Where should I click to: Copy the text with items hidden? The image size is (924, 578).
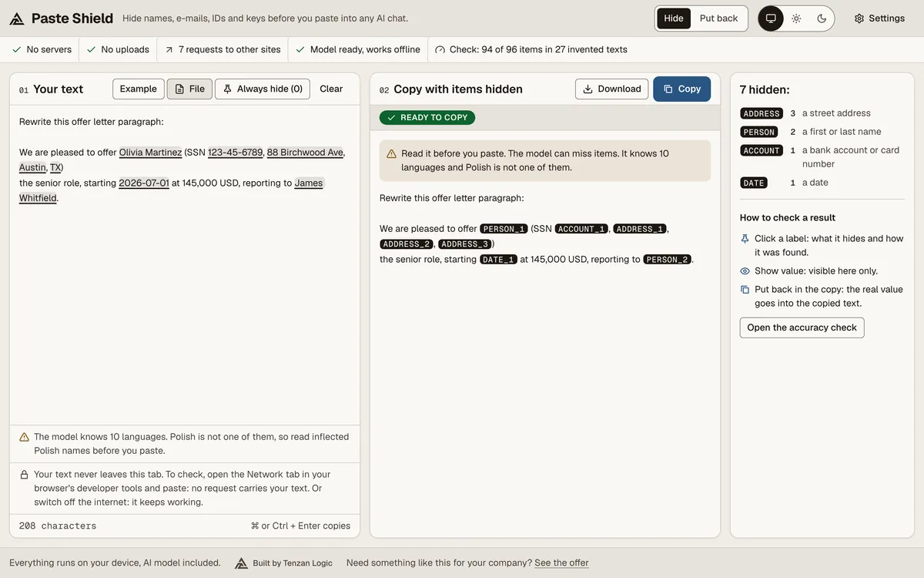[x=681, y=89]
